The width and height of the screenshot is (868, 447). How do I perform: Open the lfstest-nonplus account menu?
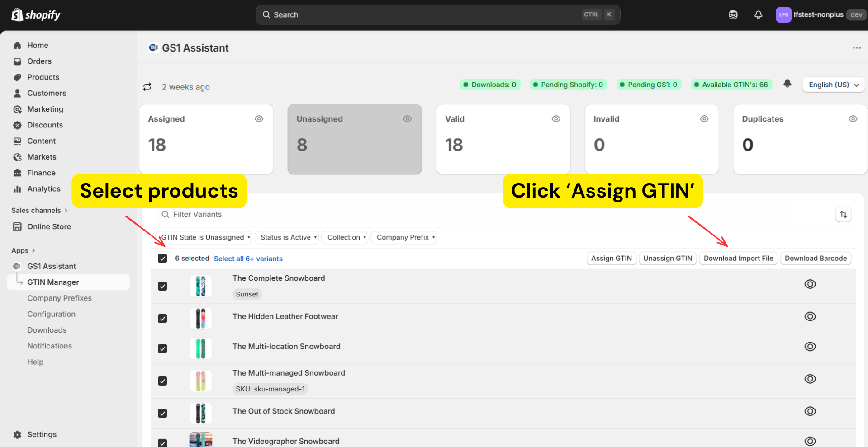821,14
